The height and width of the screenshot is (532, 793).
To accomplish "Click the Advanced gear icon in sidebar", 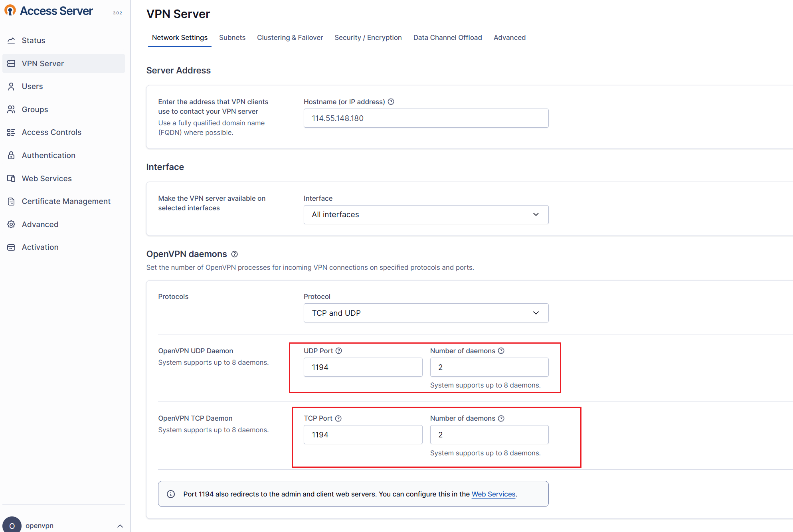I will 11,224.
